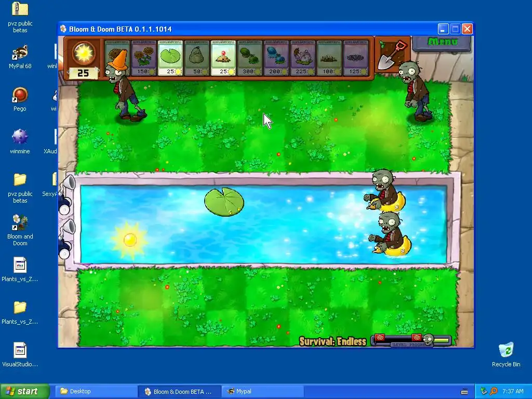Choose the Squash seed packet costing 50

coord(197,58)
